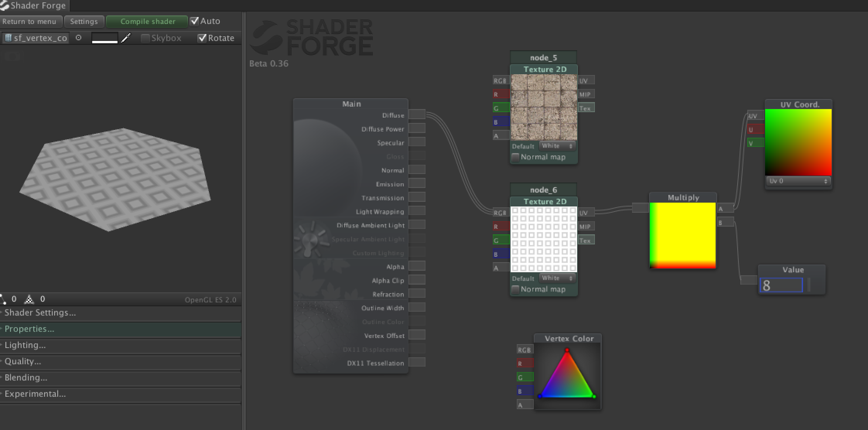This screenshot has height=430, width=868.
Task: Open the Default White dropdown on node_6
Action: (x=557, y=278)
